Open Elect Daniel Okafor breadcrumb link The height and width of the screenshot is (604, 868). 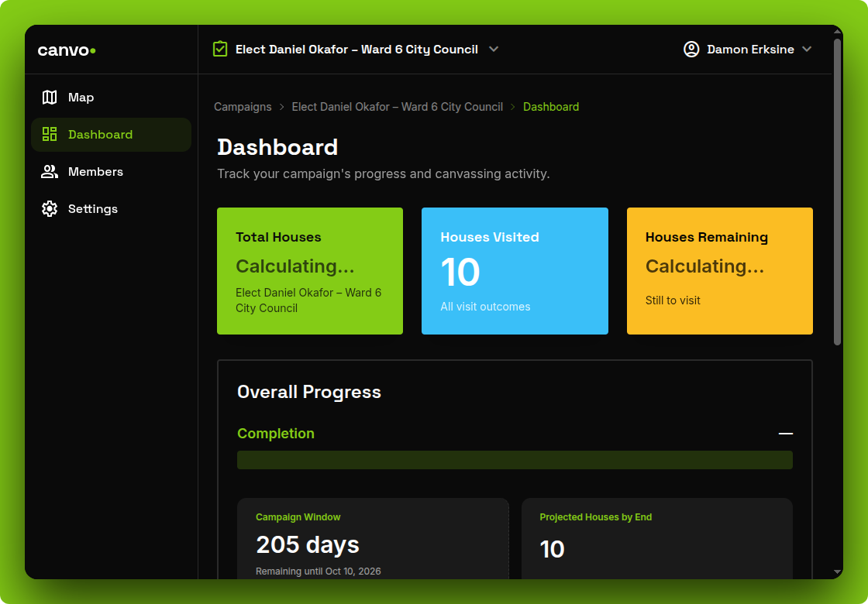click(x=397, y=106)
